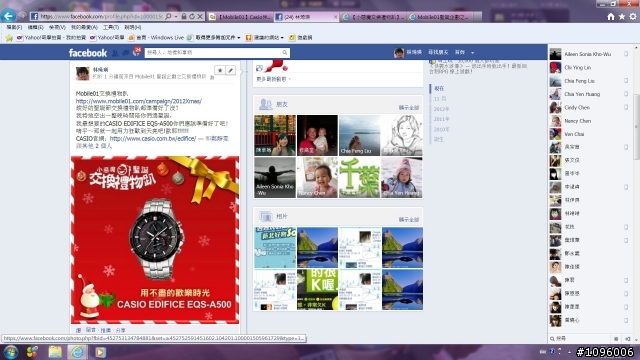Open the address bar dropdown arrow
The image size is (640, 360).
(x=176, y=16)
